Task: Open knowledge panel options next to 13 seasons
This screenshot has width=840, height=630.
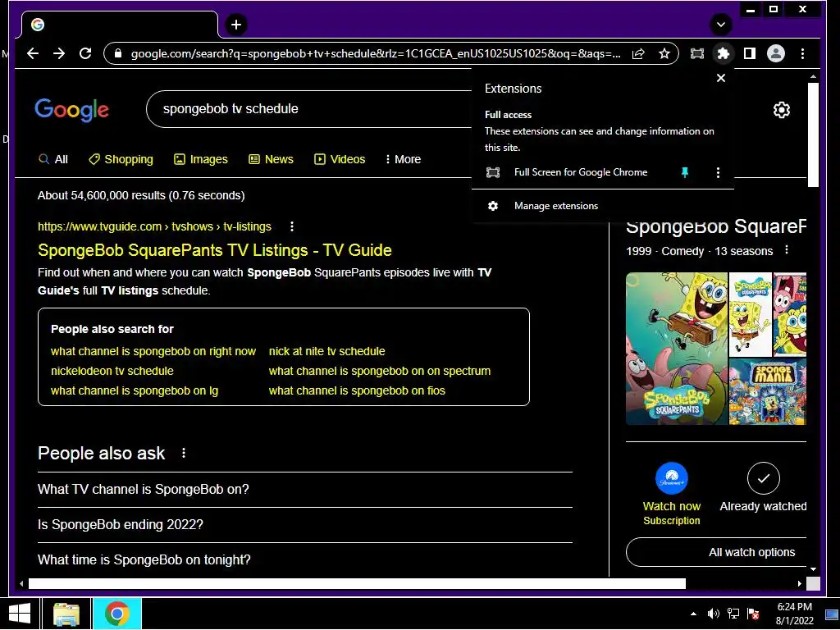Action: (x=787, y=250)
